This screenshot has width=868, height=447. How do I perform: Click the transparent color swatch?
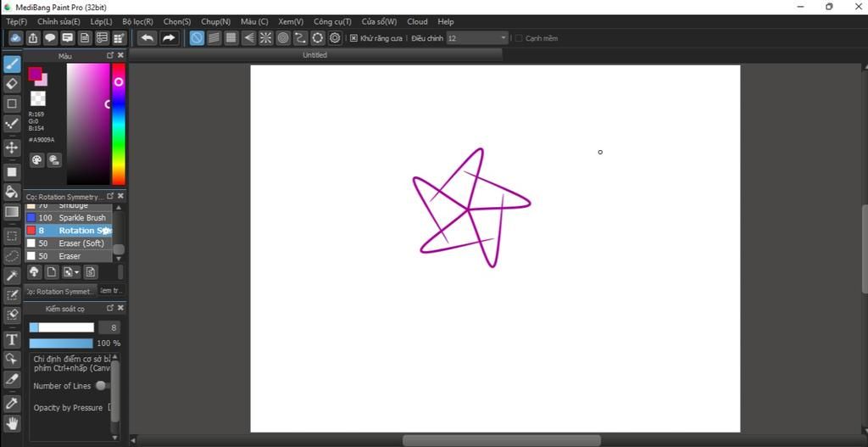pyautogui.click(x=37, y=98)
